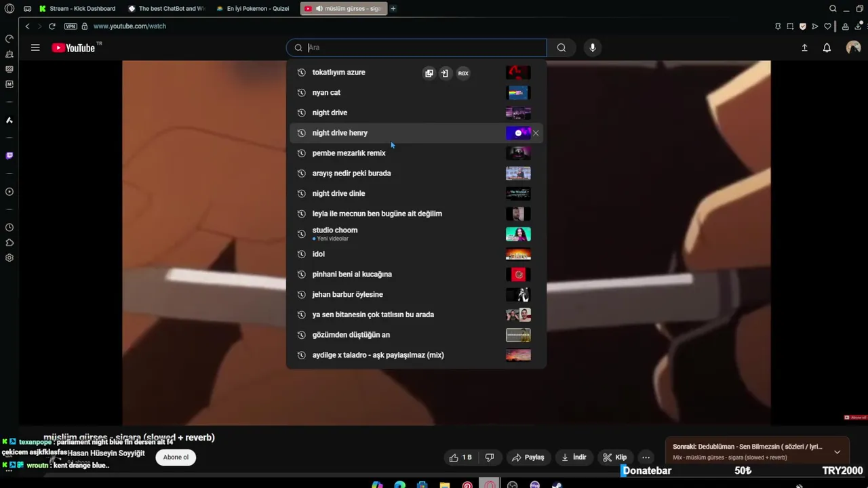
Task: Click the address bar URL www.youtube.com/watch
Action: click(x=130, y=26)
